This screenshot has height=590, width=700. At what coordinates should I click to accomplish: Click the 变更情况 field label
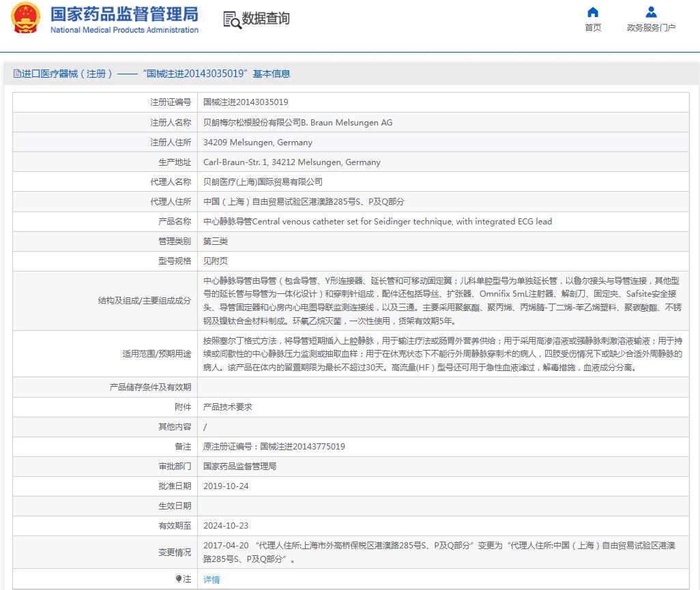[x=175, y=552]
